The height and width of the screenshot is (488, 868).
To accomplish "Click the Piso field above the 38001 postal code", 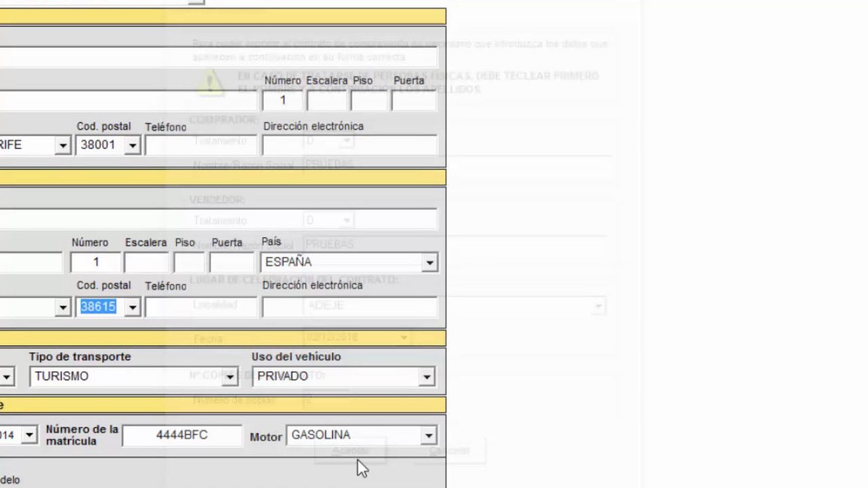I will (369, 101).
